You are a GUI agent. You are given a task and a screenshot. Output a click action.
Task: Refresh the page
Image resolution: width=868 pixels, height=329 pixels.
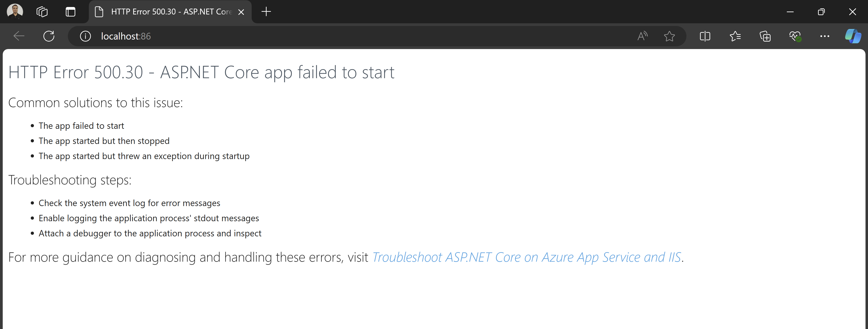[x=49, y=36]
